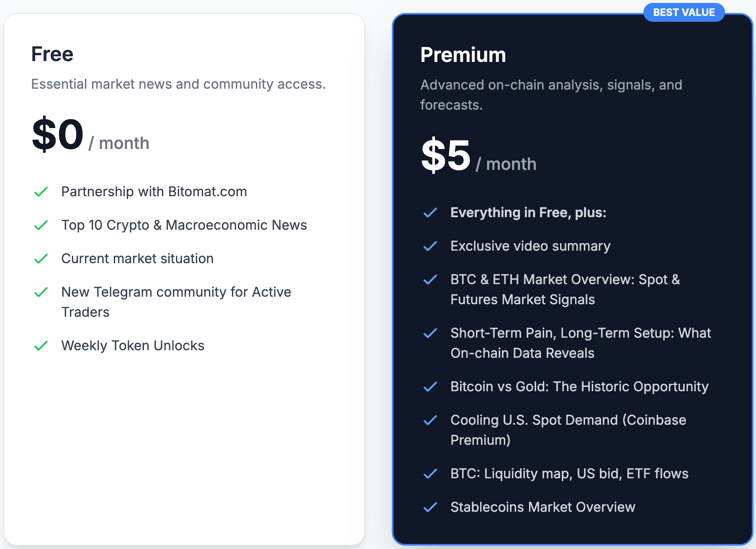Viewport: 756px width, 549px height.
Task: Click the checkmark beside Weekly Token Unlocks
Action: tap(41, 346)
